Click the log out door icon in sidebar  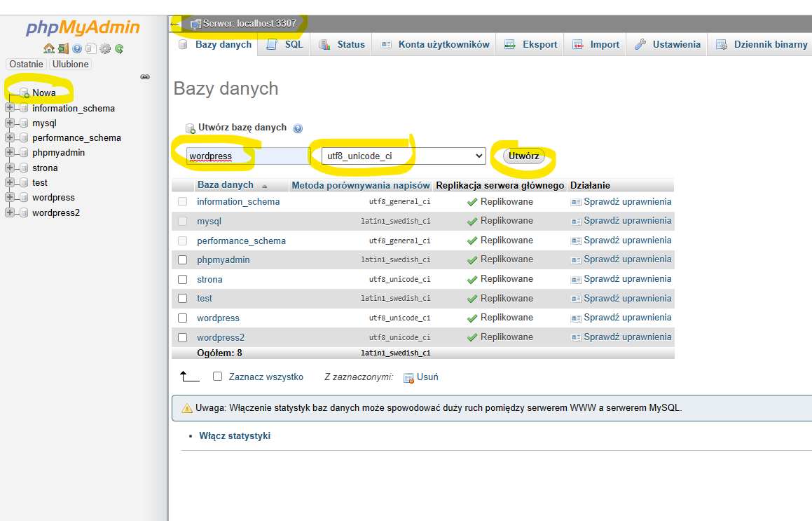63,48
